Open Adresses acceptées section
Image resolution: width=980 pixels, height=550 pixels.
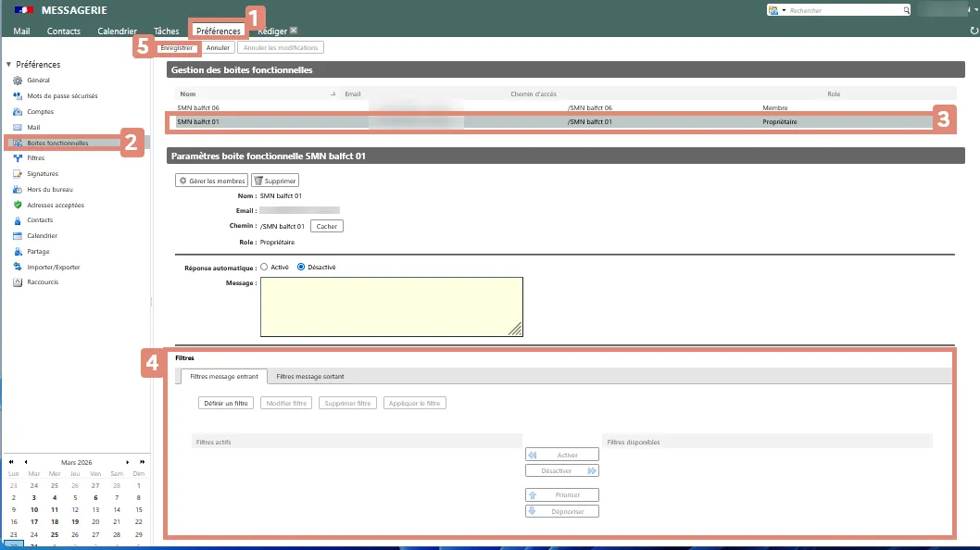point(55,205)
